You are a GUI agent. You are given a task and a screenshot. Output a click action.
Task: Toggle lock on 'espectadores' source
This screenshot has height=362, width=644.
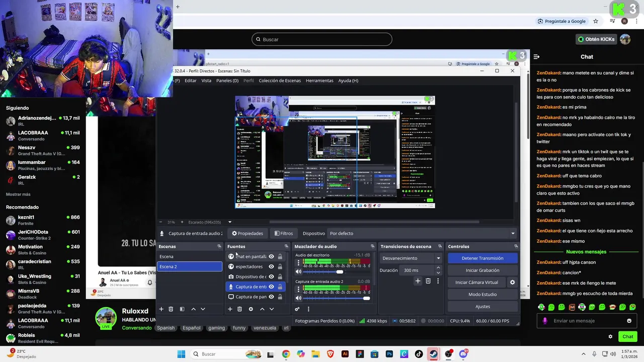pyautogui.click(x=280, y=266)
